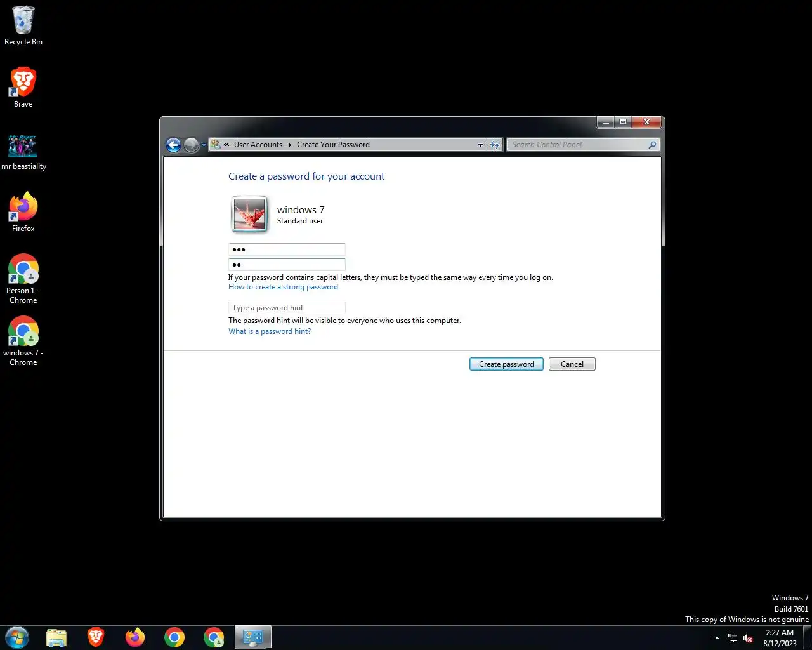Screen dimensions: 812x650
Task: Focus the Type a password hint field
Action: coord(287,308)
